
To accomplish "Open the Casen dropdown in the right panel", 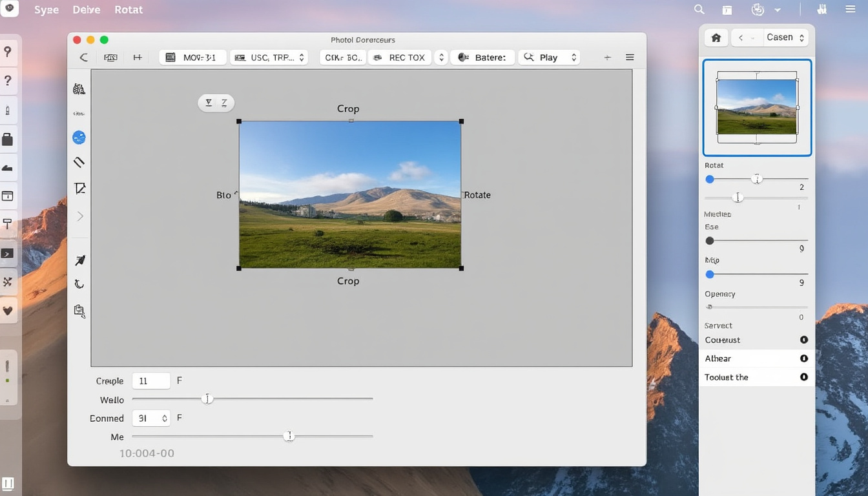I will [x=785, y=37].
